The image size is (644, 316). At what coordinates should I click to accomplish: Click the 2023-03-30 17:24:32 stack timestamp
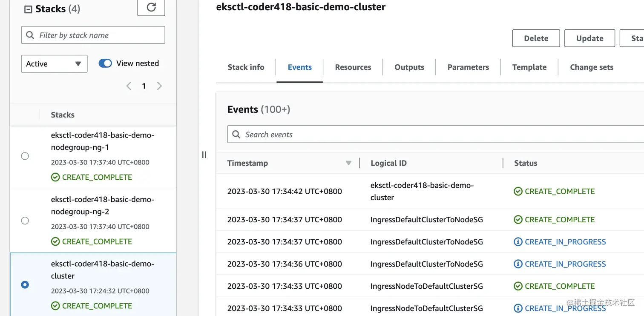pyautogui.click(x=100, y=291)
